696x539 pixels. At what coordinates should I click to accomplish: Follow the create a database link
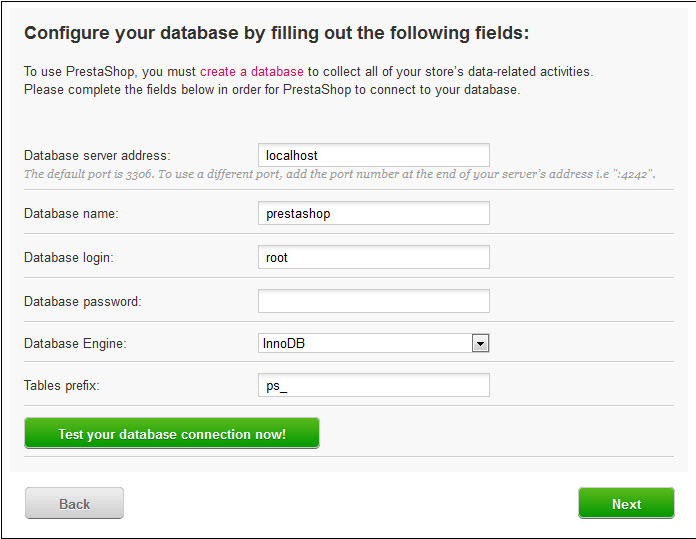coord(251,72)
